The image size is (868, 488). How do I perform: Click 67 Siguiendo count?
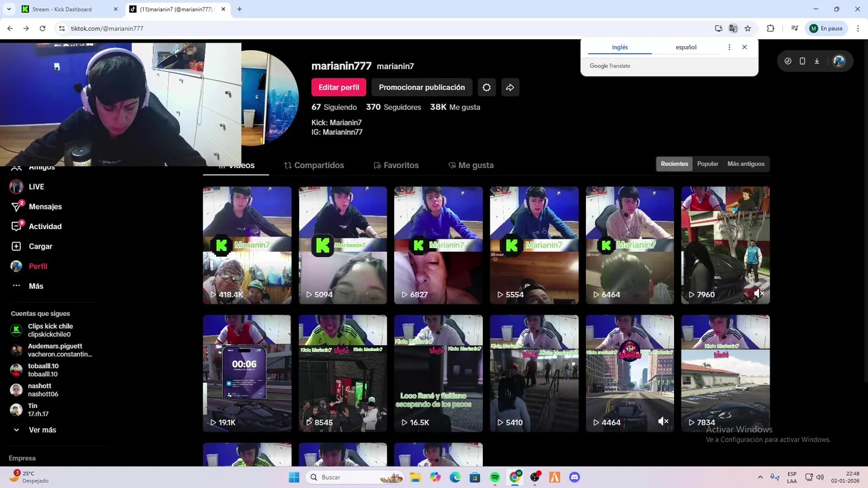click(x=334, y=107)
